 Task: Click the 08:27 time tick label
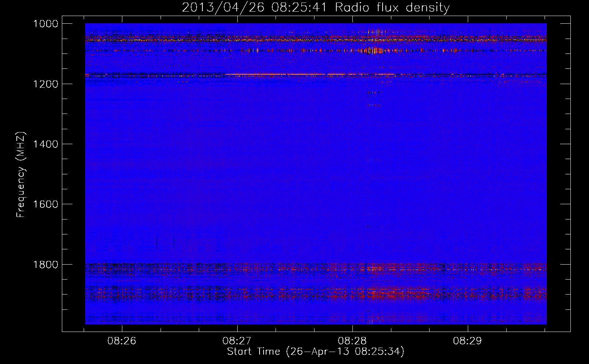coord(237,341)
